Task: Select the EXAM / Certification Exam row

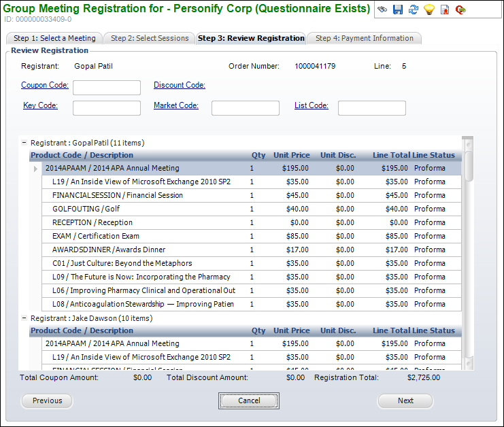Action: tap(252, 236)
